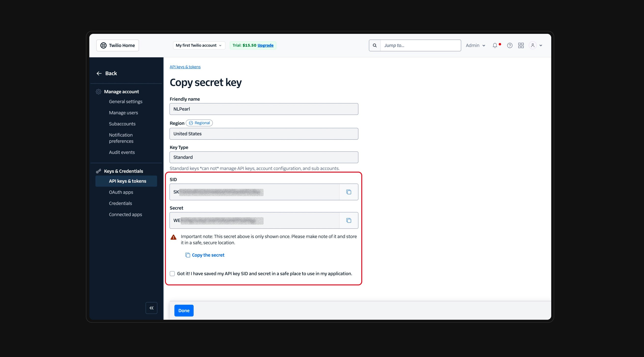Check the 'Got it!' saved confirmation box
The width and height of the screenshot is (644, 357).
tap(172, 274)
